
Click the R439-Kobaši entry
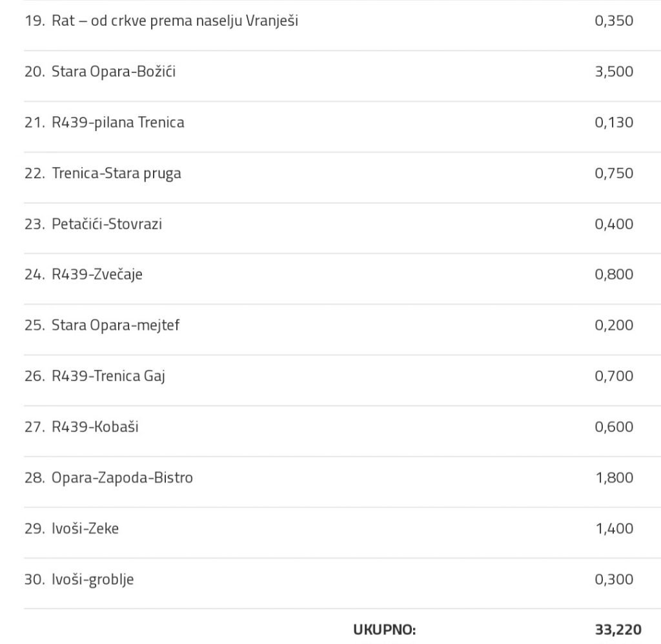click(x=95, y=427)
